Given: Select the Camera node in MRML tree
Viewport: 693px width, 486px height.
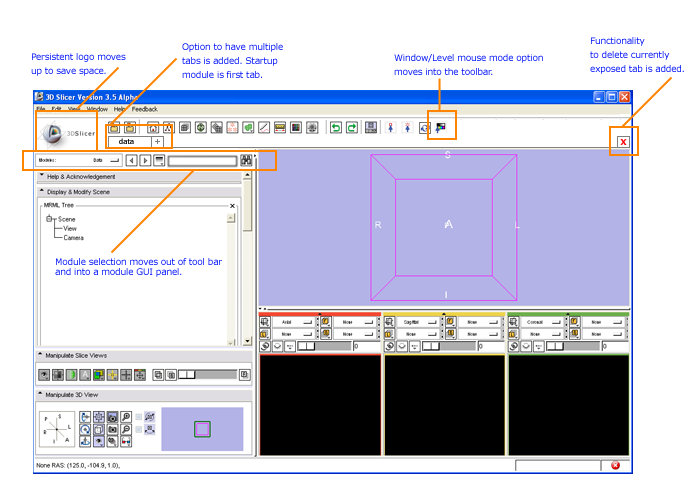Looking at the screenshot, I should (73, 238).
